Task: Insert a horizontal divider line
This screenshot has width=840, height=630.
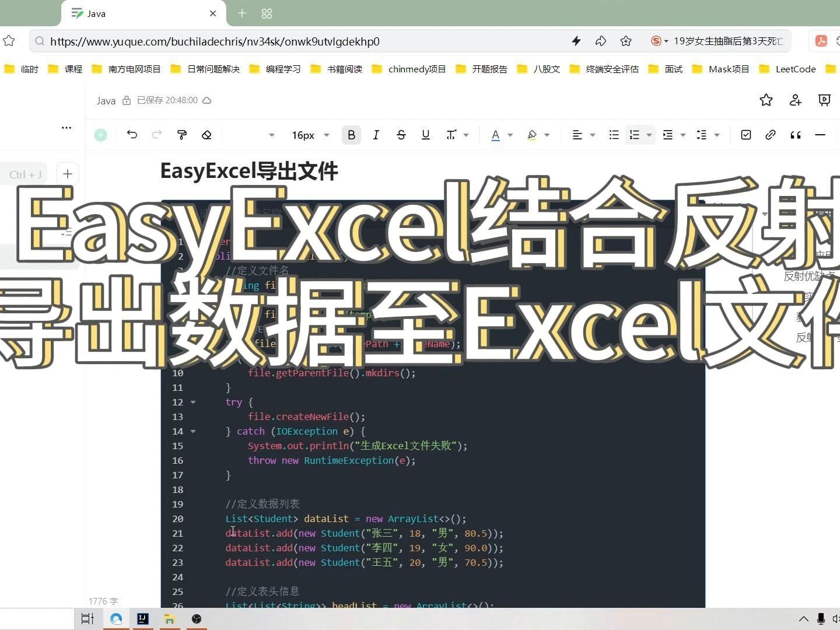Action: tap(820, 135)
